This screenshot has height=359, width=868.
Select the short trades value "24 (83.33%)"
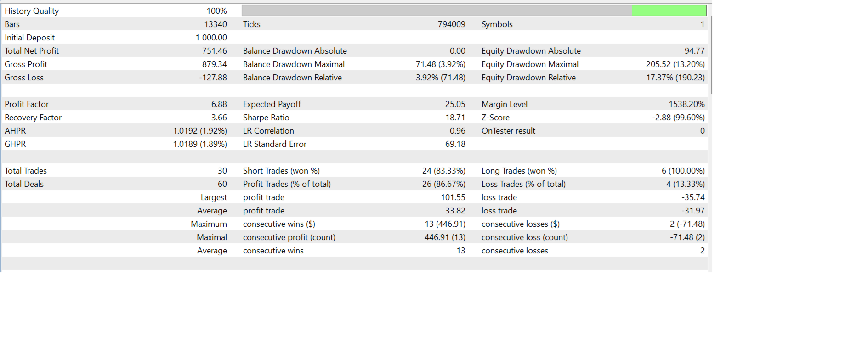(x=443, y=171)
